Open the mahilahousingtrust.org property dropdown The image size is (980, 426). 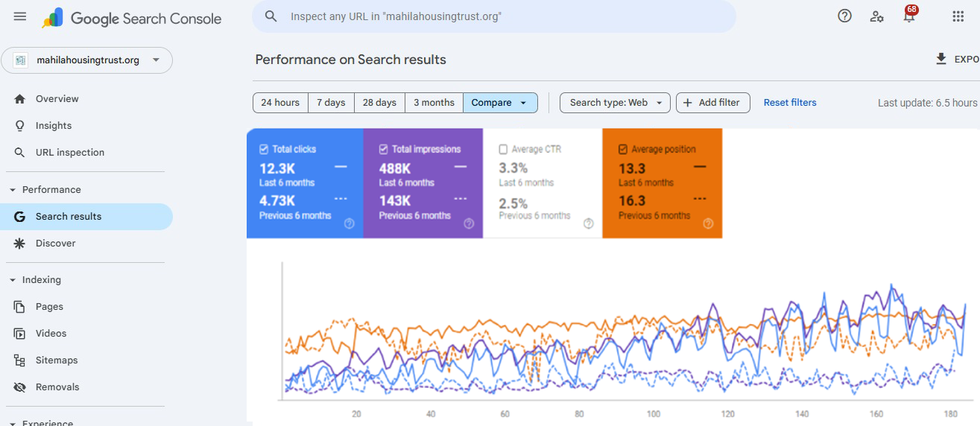pyautogui.click(x=86, y=60)
